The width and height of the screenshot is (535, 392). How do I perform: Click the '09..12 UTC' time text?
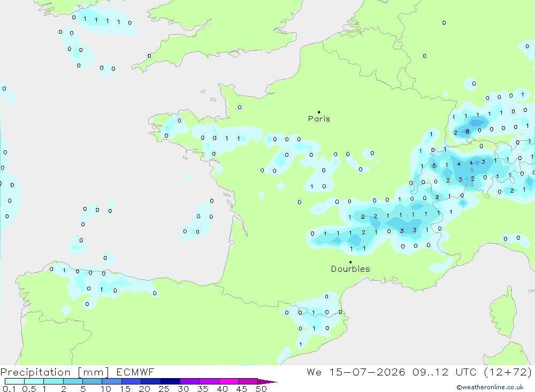click(444, 372)
